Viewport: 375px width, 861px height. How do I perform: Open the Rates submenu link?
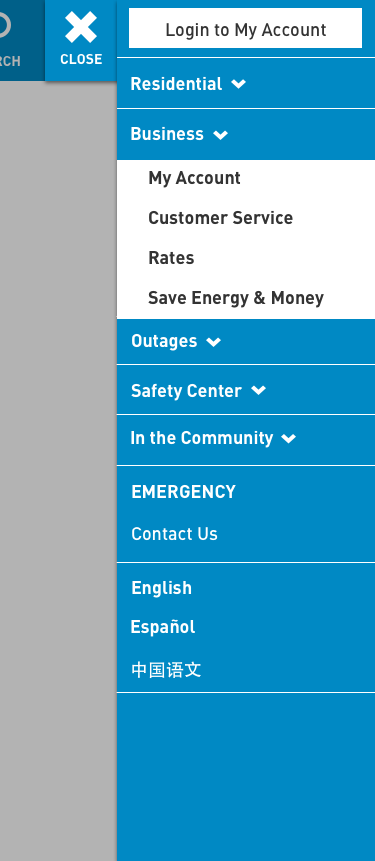pos(171,258)
